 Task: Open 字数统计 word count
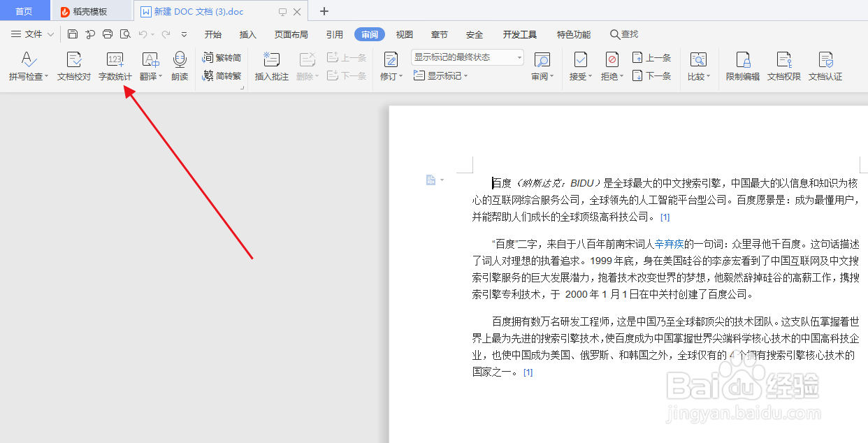click(x=115, y=67)
